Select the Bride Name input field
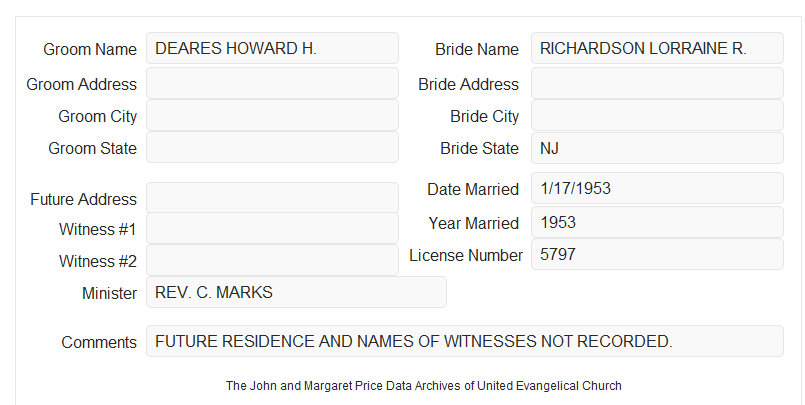The width and height of the screenshot is (805, 405). 657,48
